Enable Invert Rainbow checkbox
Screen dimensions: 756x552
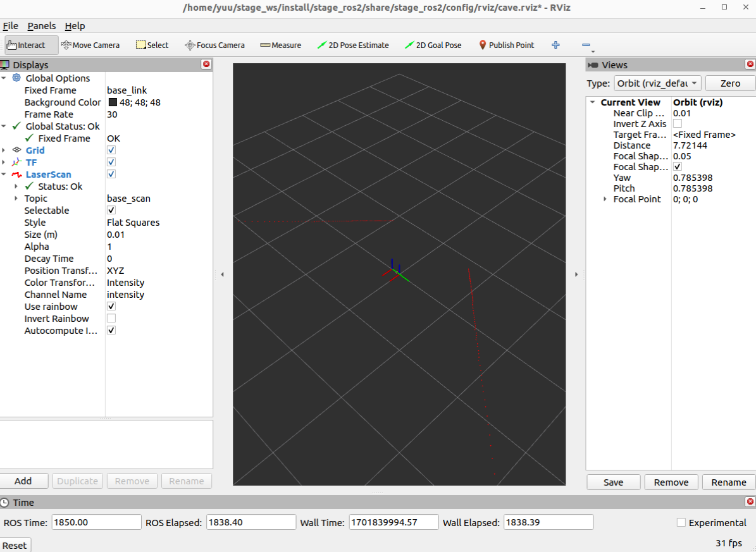(111, 318)
